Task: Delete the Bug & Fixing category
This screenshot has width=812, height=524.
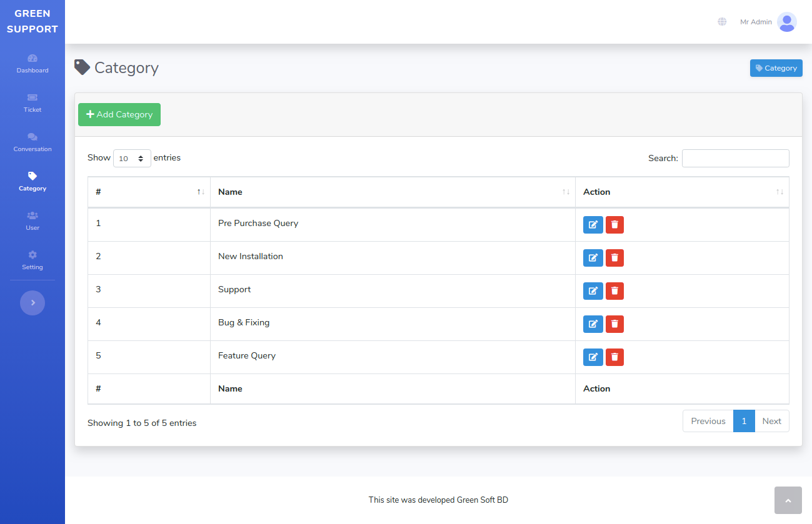Action: click(614, 324)
